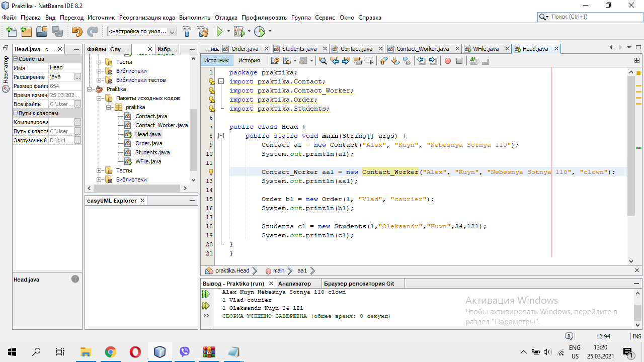Screen dimensions: 644x362
Task: Select Order.java in the project tree
Action: point(148,143)
